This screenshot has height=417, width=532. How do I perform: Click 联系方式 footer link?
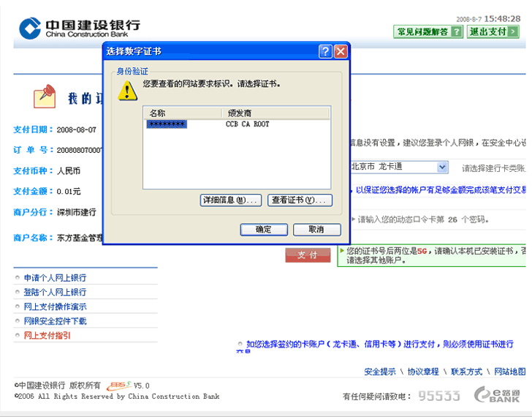[466, 372]
